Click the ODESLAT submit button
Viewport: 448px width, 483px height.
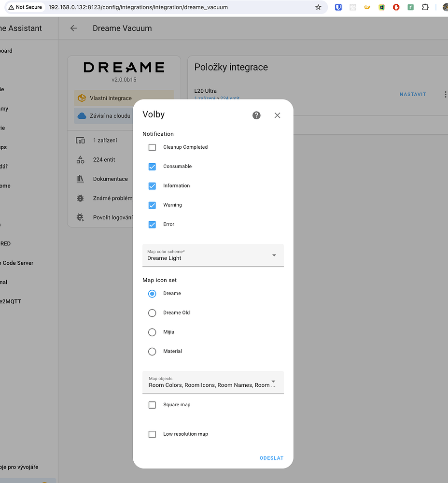(271, 458)
